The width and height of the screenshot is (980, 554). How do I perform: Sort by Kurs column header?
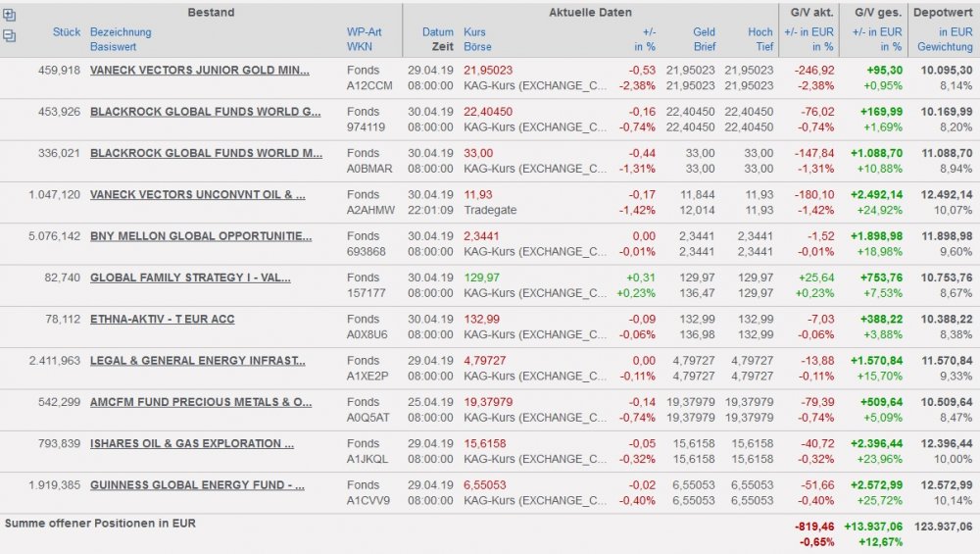(474, 32)
